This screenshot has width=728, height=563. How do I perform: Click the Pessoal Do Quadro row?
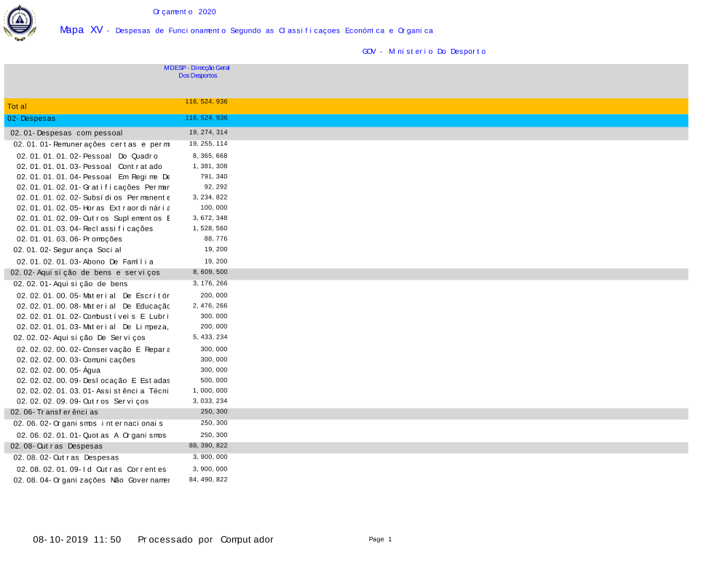coord(87,156)
